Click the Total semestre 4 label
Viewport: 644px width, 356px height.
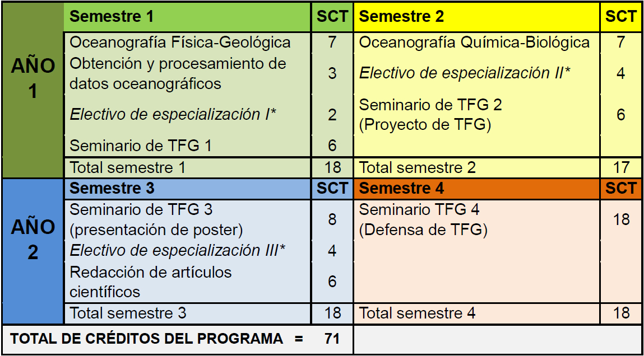coord(417,313)
